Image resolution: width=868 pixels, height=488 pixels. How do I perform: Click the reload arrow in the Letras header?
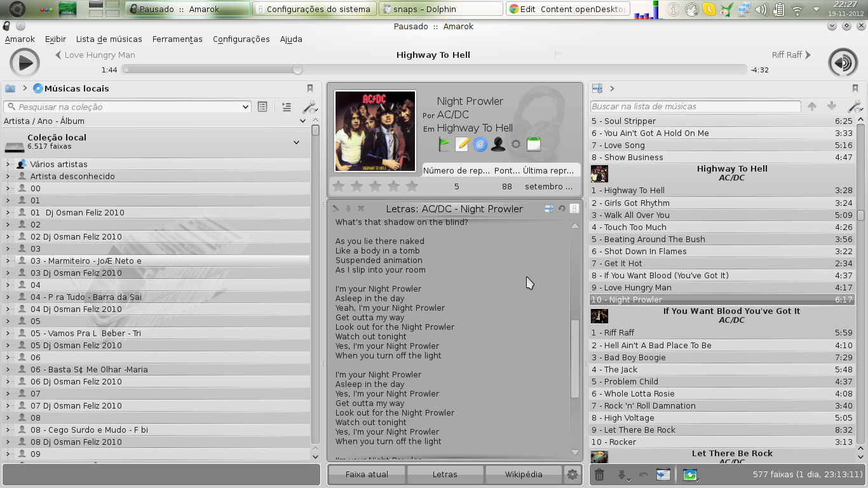(x=562, y=208)
